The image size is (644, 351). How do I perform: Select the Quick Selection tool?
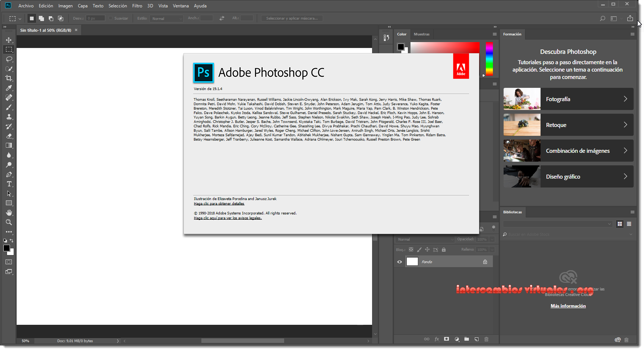9,69
